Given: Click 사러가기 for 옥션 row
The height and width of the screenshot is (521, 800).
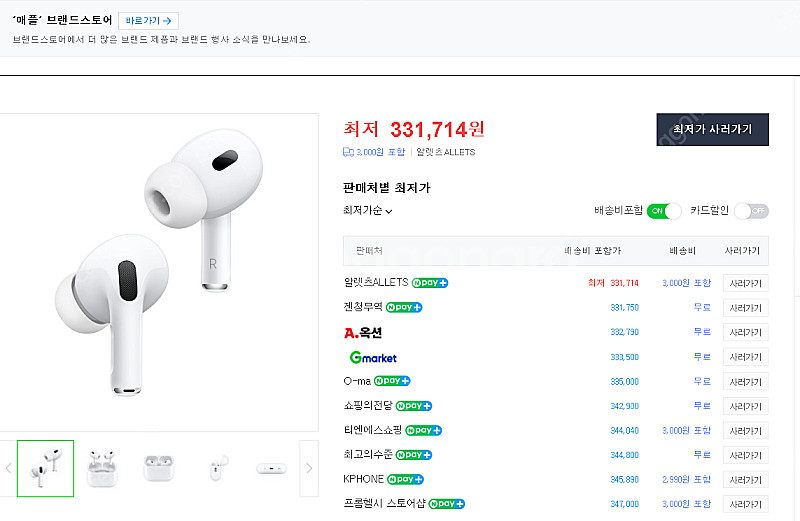Looking at the screenshot, I should [x=745, y=332].
